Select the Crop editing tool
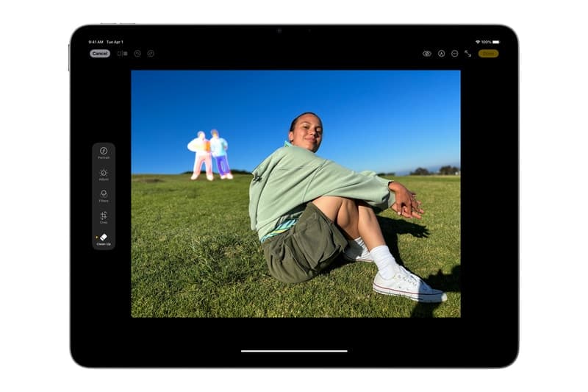588x392 pixels. coord(104,218)
